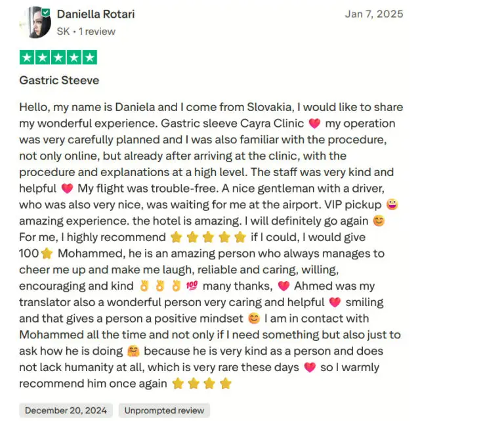
Task: Click the "1 review" count text
Action: [97, 32]
